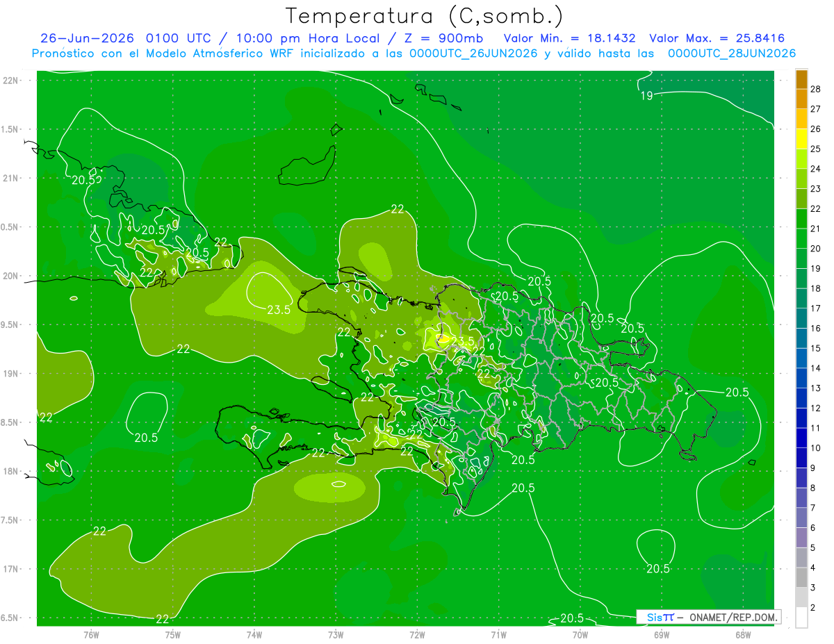Click the "2" legend value at the bar bottom
Screen dimensions: 834x644
pyautogui.click(x=812, y=607)
